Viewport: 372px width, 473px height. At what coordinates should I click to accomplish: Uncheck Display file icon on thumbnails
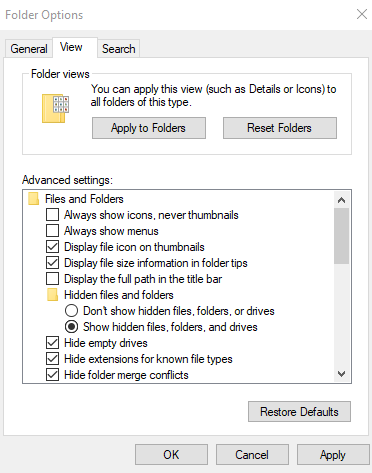pyautogui.click(x=52, y=247)
